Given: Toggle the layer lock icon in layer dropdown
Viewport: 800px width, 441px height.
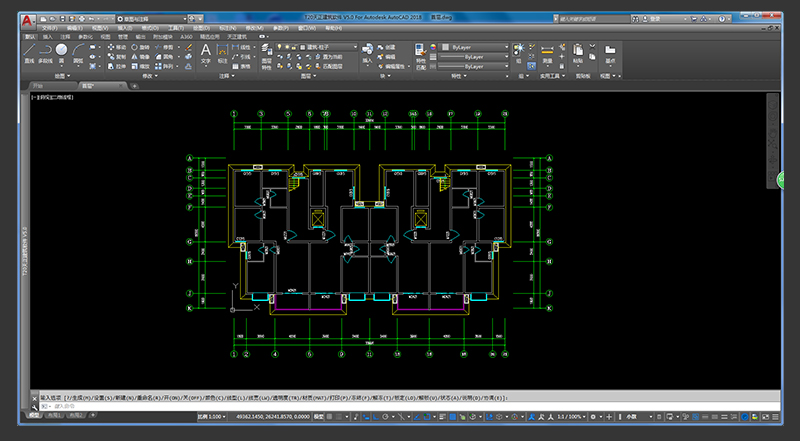Looking at the screenshot, I should tap(294, 47).
